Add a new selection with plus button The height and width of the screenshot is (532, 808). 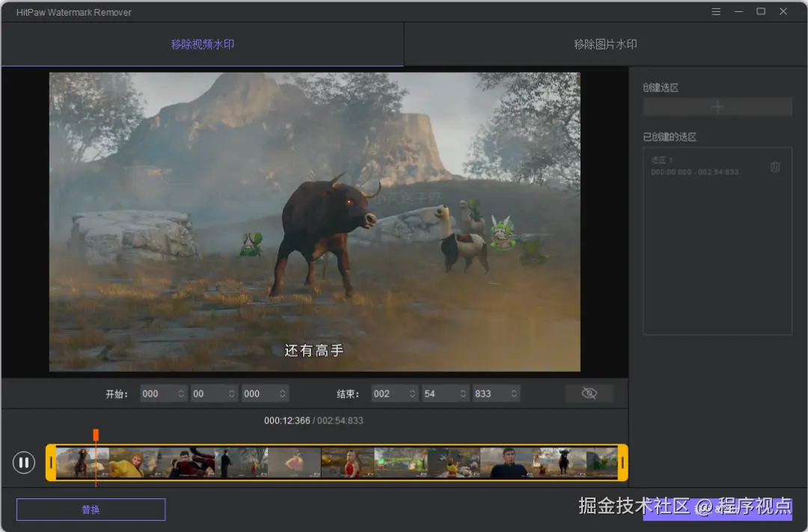(x=717, y=107)
